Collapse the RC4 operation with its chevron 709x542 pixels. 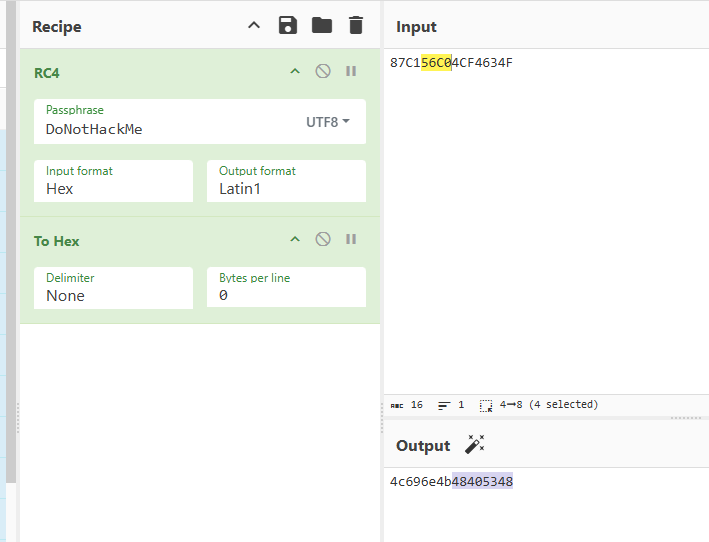tap(295, 72)
